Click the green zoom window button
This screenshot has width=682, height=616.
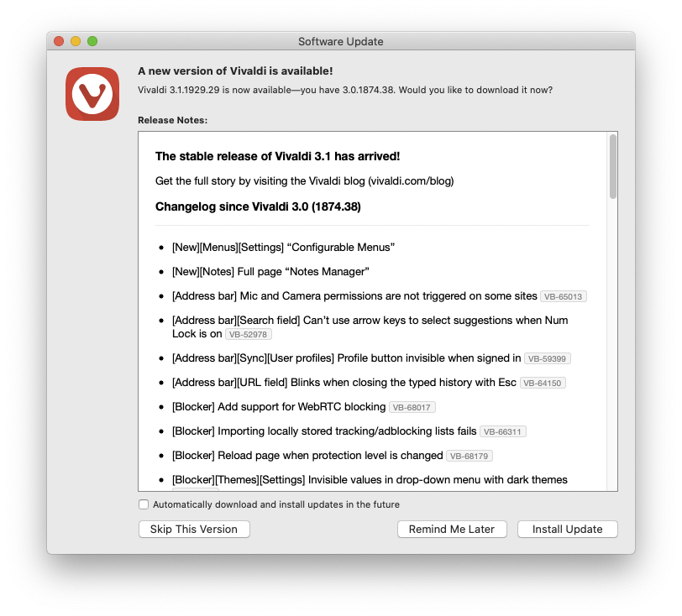click(92, 41)
